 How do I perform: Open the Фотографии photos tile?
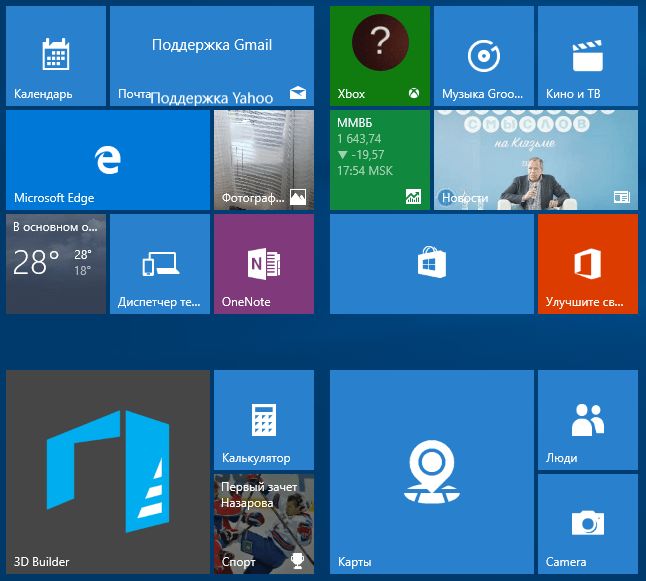[264, 160]
